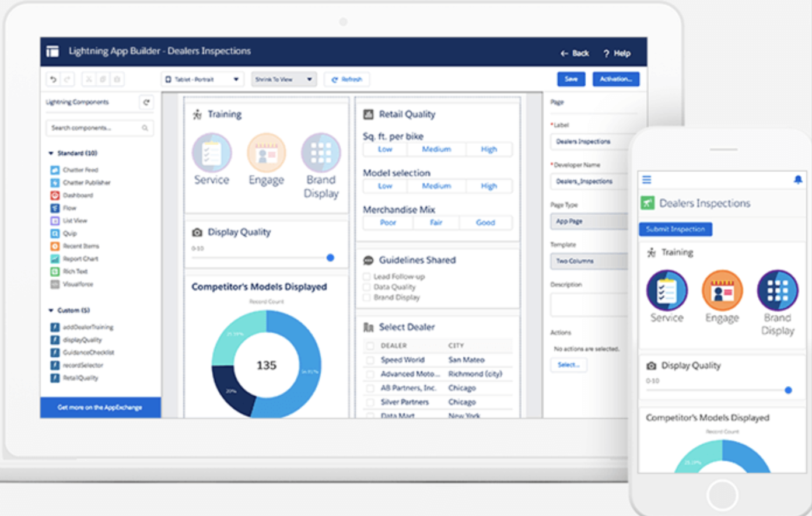Image resolution: width=812 pixels, height=516 pixels.
Task: Select High for Sq. ft. per bike
Action: click(489, 149)
